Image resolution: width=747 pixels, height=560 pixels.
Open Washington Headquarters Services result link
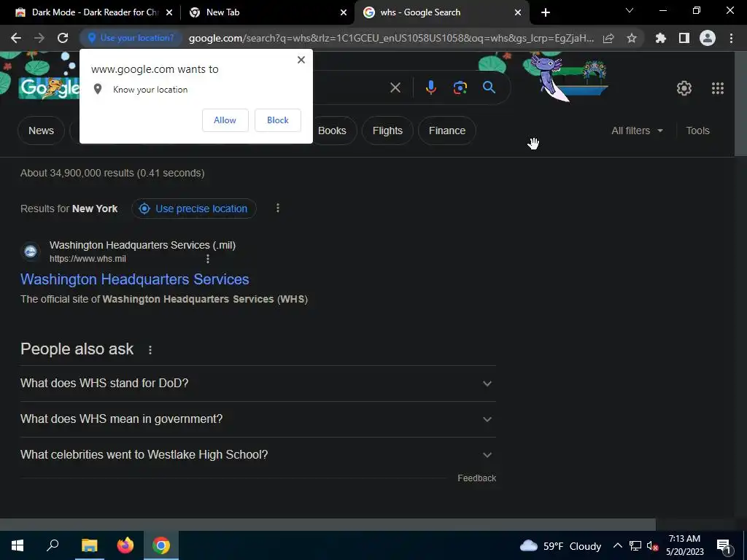coord(135,279)
